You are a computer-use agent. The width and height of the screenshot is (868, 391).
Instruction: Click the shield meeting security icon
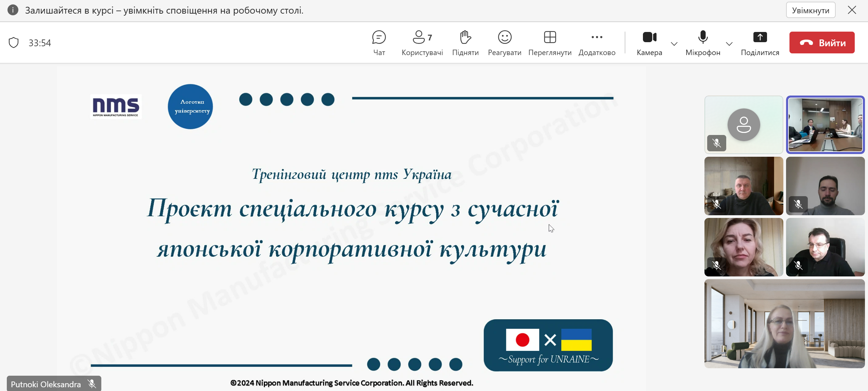(x=14, y=43)
